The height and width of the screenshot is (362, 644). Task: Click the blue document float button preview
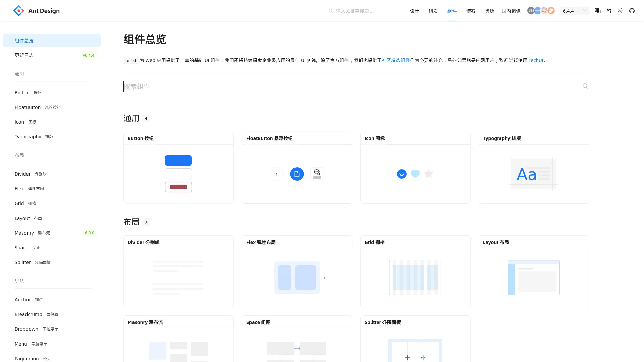pyautogui.click(x=297, y=174)
